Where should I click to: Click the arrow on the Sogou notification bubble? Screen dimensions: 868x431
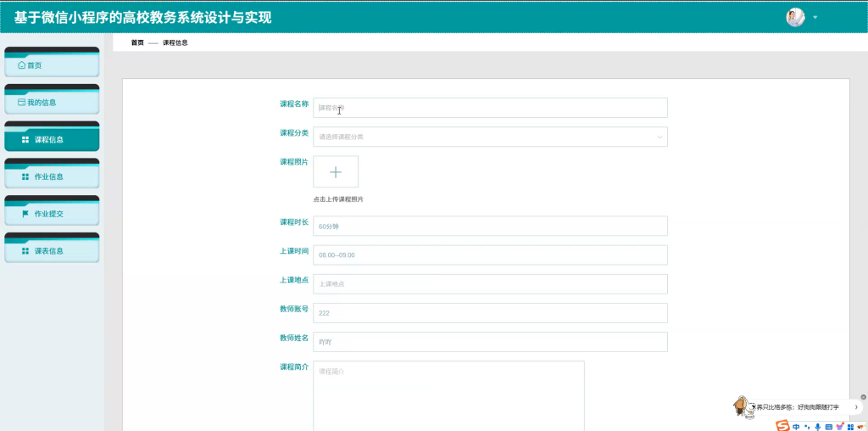(856, 407)
